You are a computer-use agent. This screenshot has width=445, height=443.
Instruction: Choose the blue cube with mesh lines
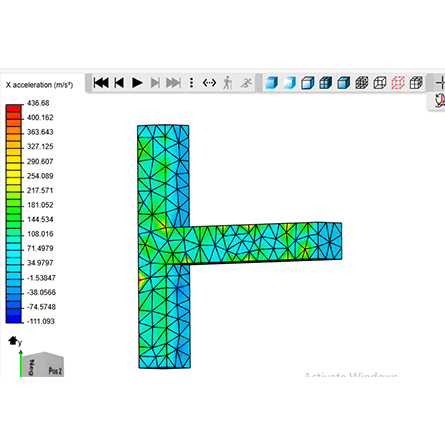point(326,83)
